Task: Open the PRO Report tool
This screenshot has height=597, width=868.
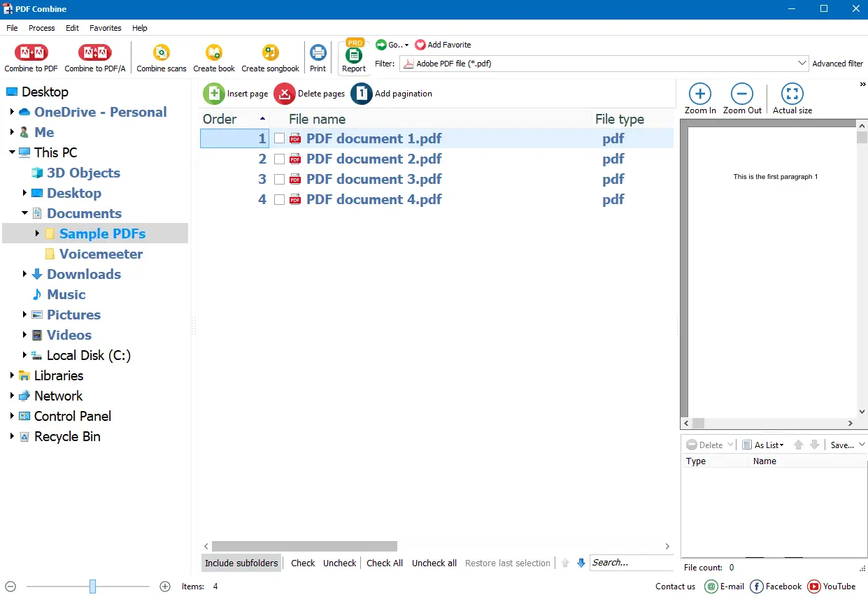Action: tap(354, 56)
